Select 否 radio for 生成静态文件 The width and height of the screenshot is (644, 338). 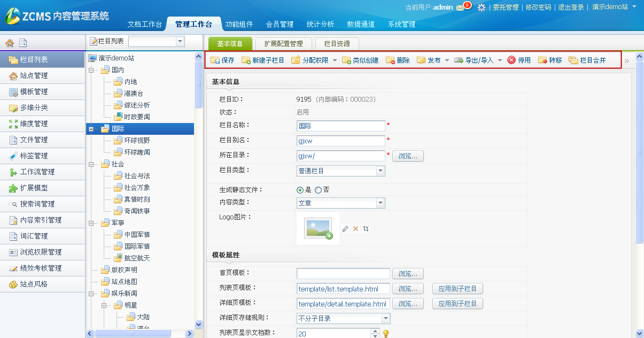click(319, 190)
